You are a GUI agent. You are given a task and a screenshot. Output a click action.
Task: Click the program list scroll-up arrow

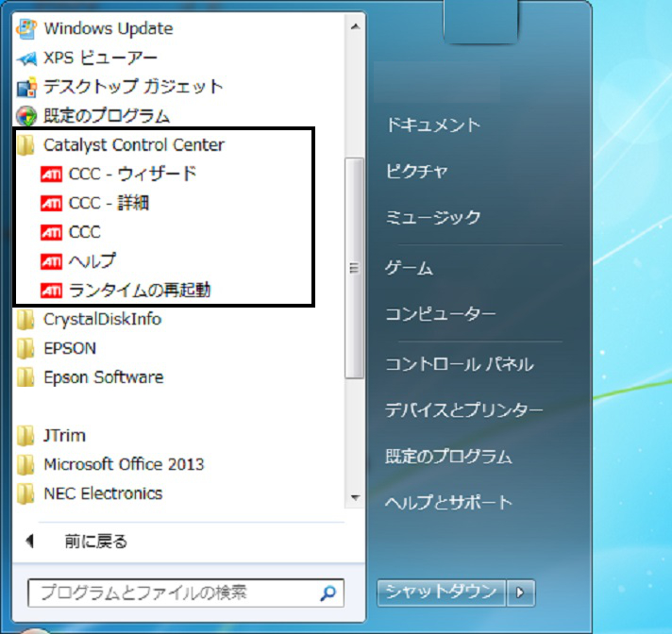355,26
